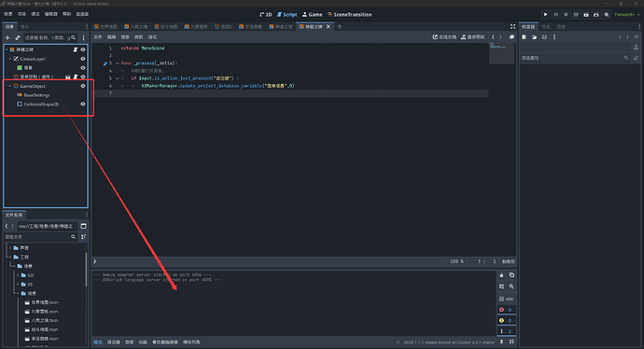Toggle visibility of CanvasLayer node

(x=82, y=59)
